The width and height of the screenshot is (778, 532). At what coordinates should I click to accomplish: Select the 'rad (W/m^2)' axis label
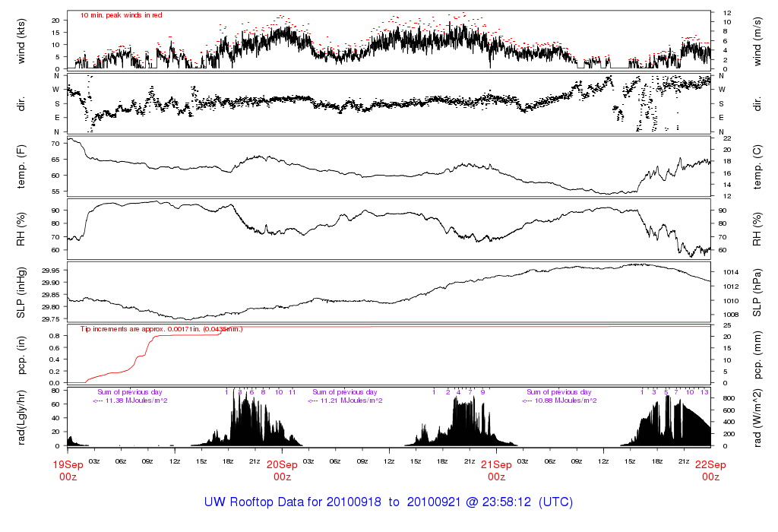757,418
